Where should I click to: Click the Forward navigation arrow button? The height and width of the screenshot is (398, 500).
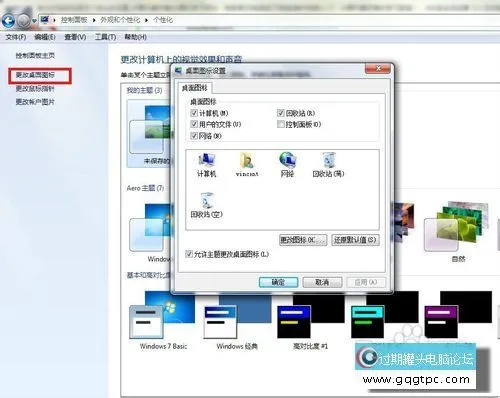tap(24, 21)
